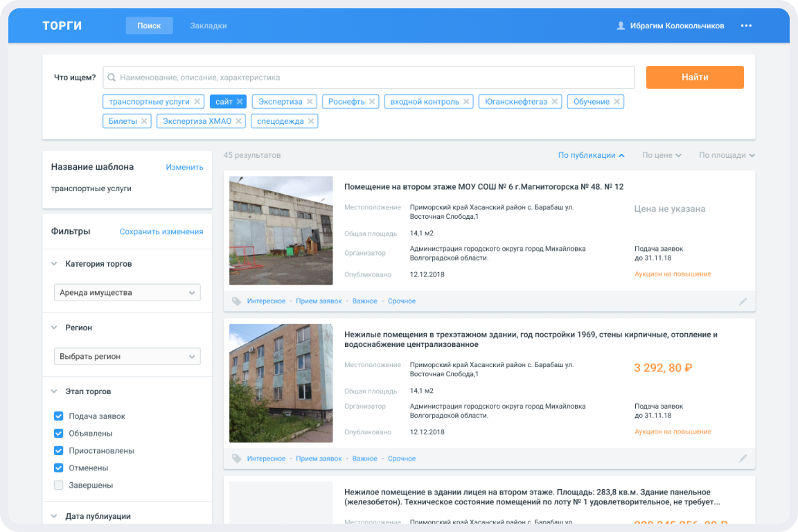Enable the 'Завершены' checkbox

click(x=59, y=486)
